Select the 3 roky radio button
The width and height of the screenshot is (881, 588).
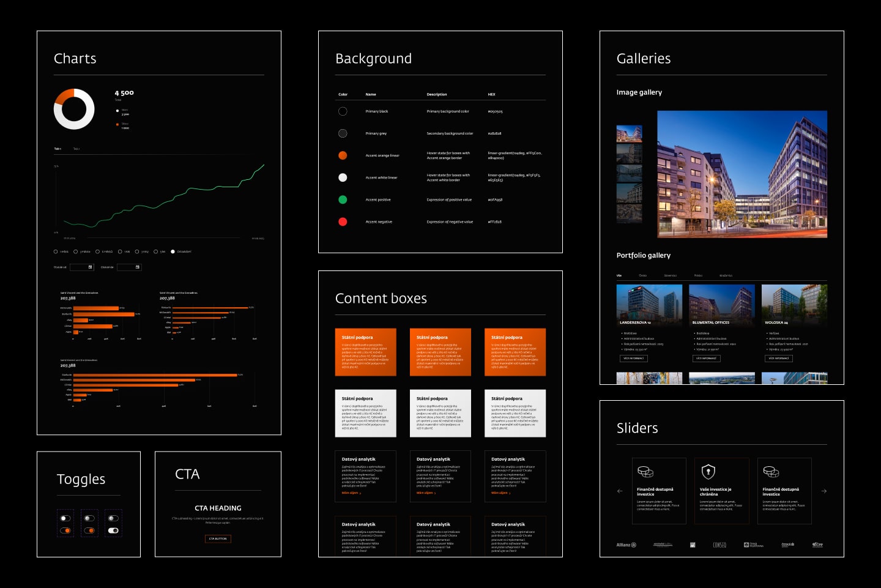point(137,251)
